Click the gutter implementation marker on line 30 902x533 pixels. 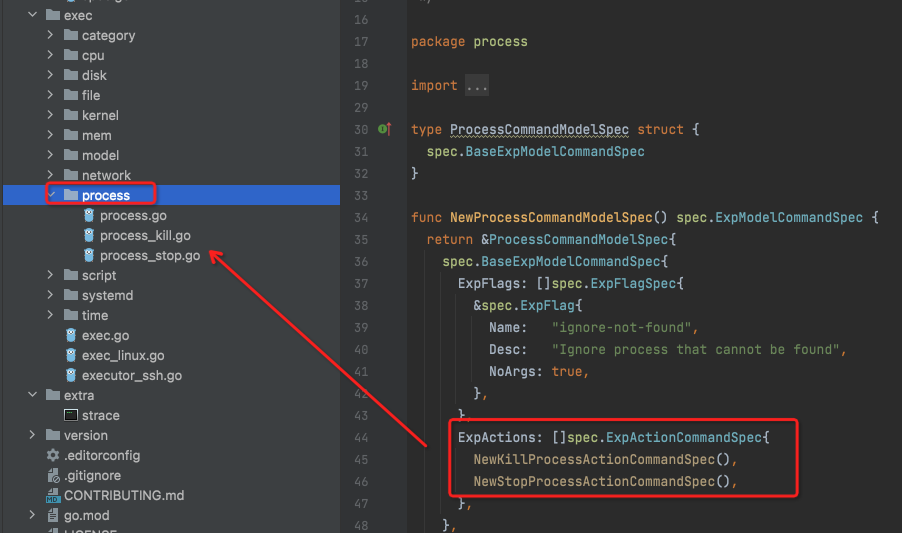pos(385,130)
